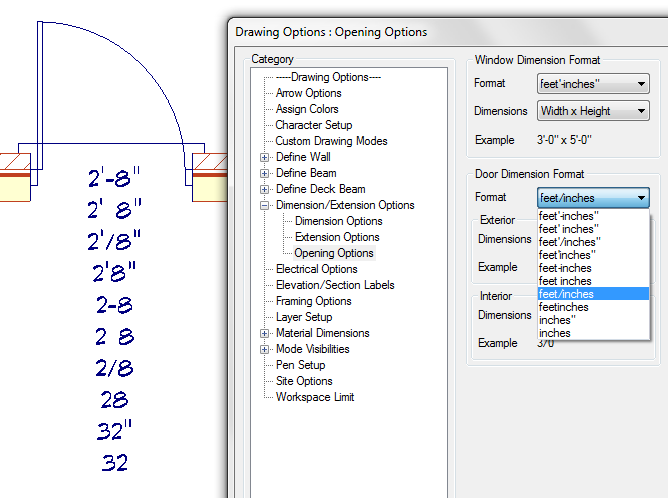This screenshot has height=498, width=668.
Task: Choose plain inches option in list
Action: (593, 333)
